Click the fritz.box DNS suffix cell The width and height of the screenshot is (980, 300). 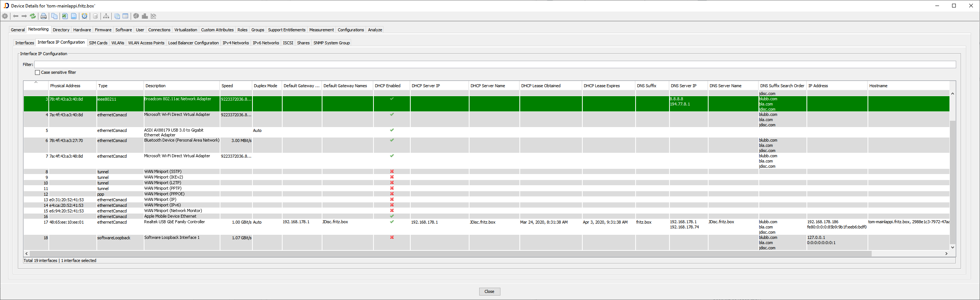pyautogui.click(x=644, y=222)
